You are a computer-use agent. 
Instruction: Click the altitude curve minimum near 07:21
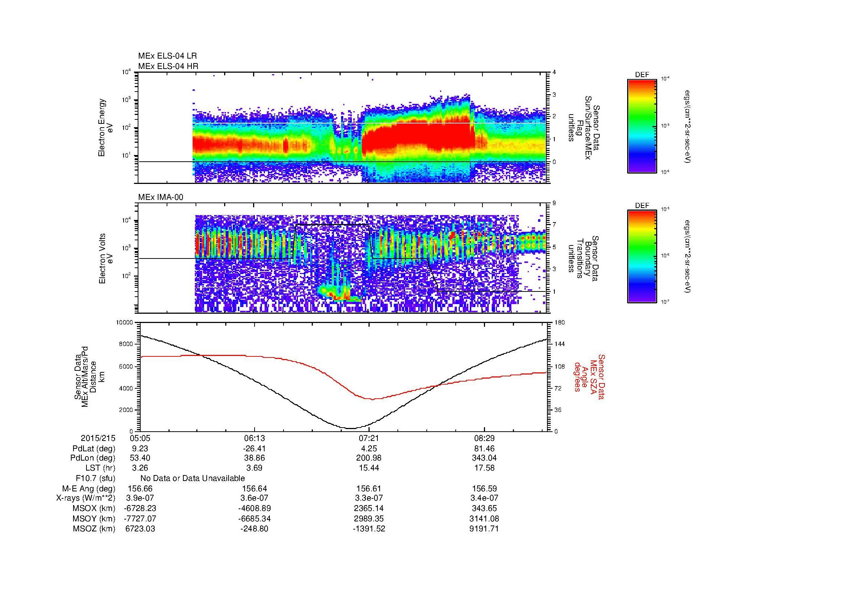click(351, 428)
